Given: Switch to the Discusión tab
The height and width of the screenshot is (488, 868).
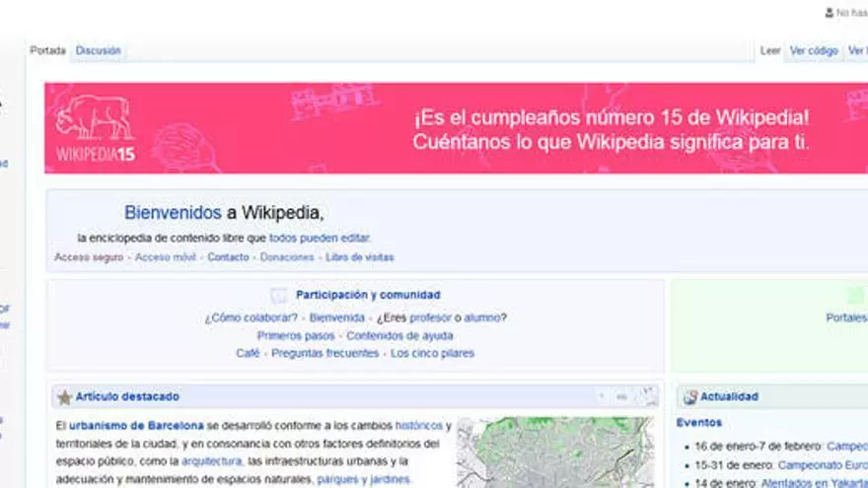Looking at the screenshot, I should 99,50.
